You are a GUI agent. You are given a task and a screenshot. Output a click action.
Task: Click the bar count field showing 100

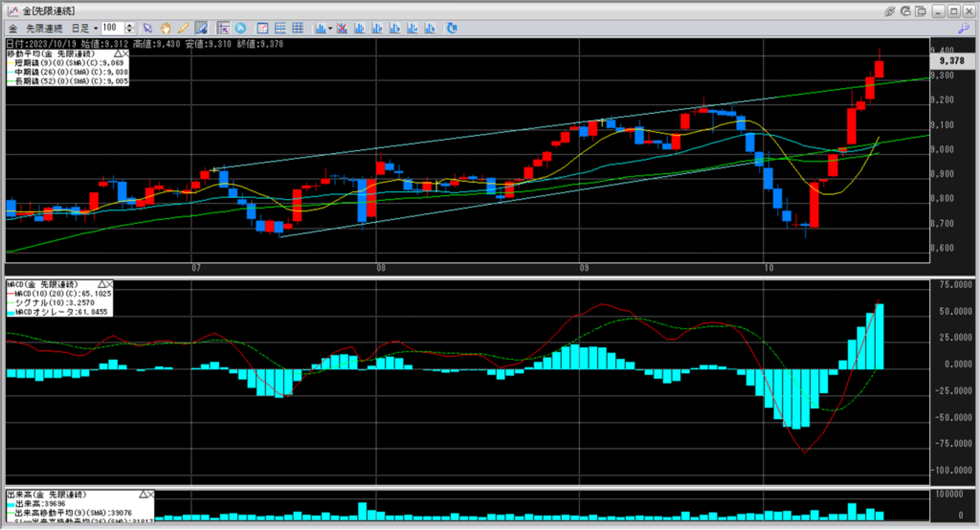(112, 28)
